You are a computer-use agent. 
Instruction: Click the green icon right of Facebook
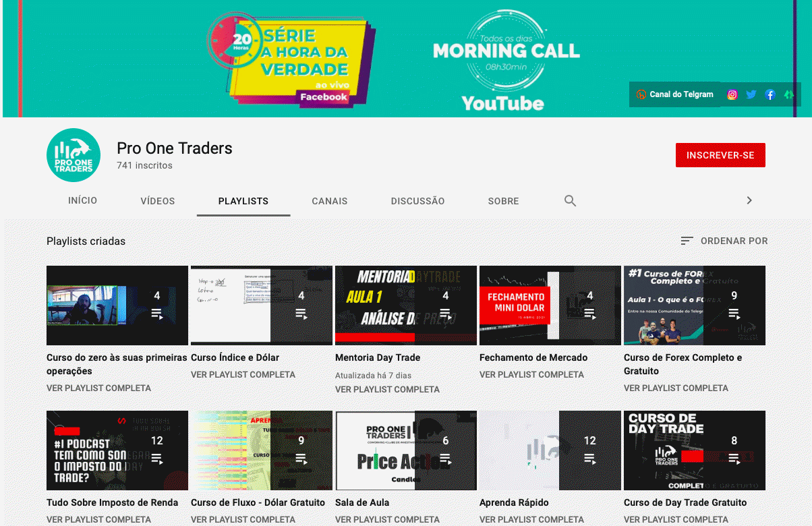[x=788, y=94]
